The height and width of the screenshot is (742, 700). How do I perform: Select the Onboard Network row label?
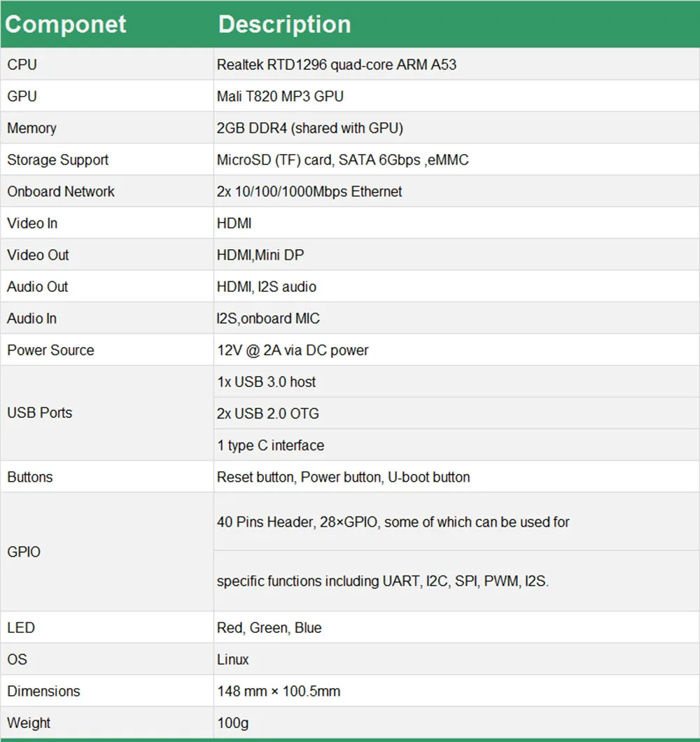coord(61,191)
